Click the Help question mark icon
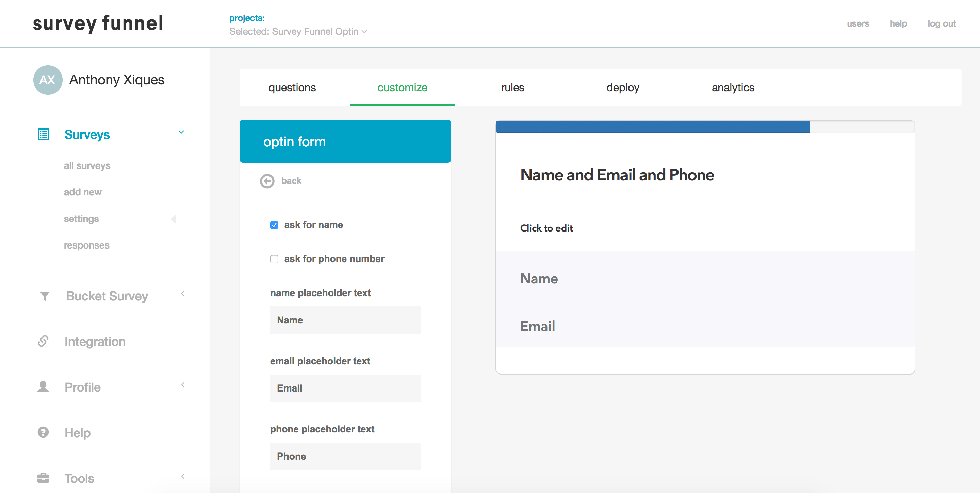The height and width of the screenshot is (493, 980). click(x=43, y=432)
